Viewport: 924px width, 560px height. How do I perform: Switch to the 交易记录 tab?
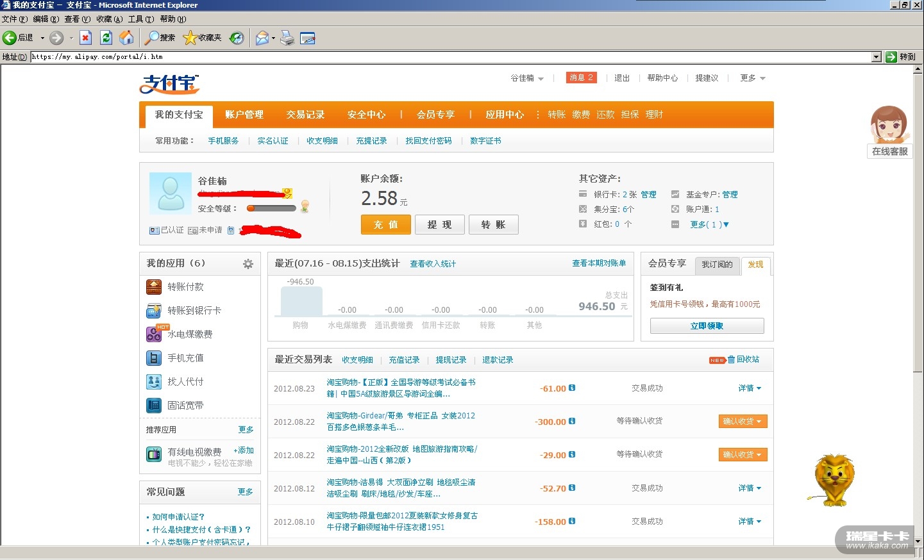pyautogui.click(x=305, y=115)
